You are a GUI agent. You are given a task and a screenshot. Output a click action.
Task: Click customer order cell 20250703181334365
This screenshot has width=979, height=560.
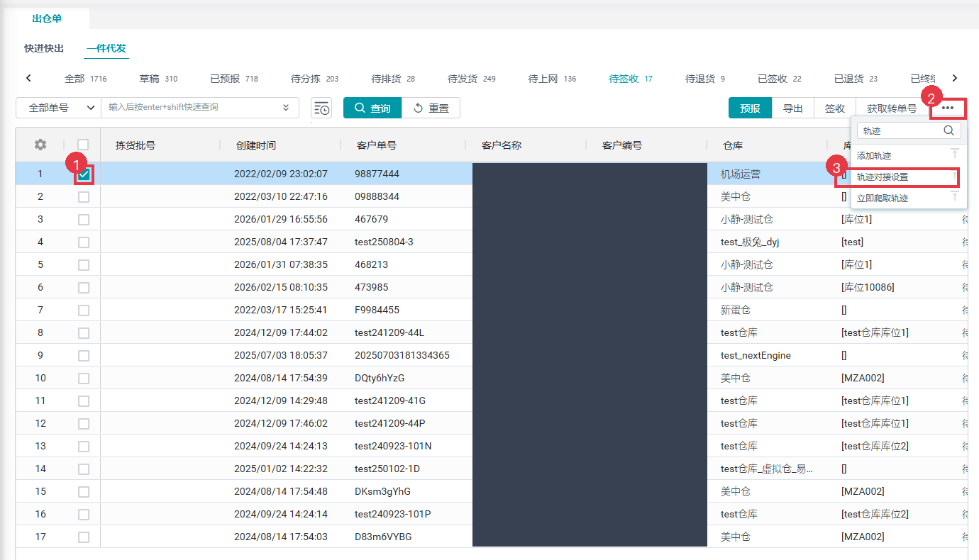[402, 355]
